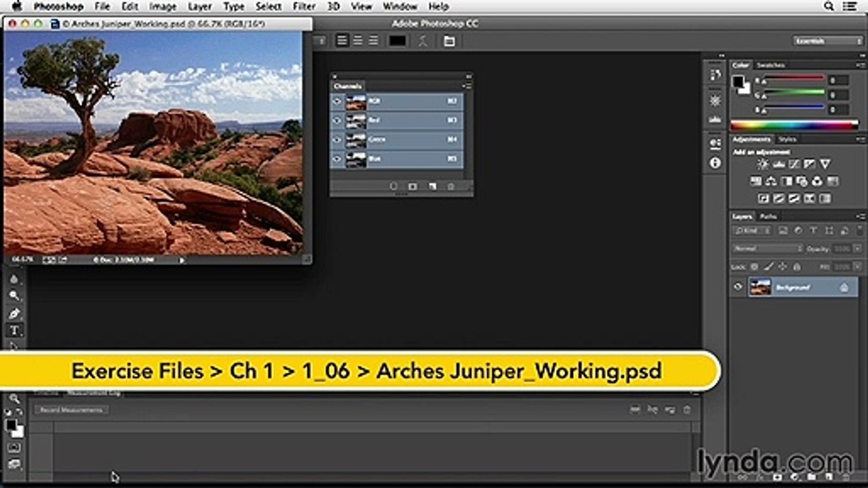Toggle the pixel layer filter icon in Layers
This screenshot has width=868, height=488.
click(783, 230)
